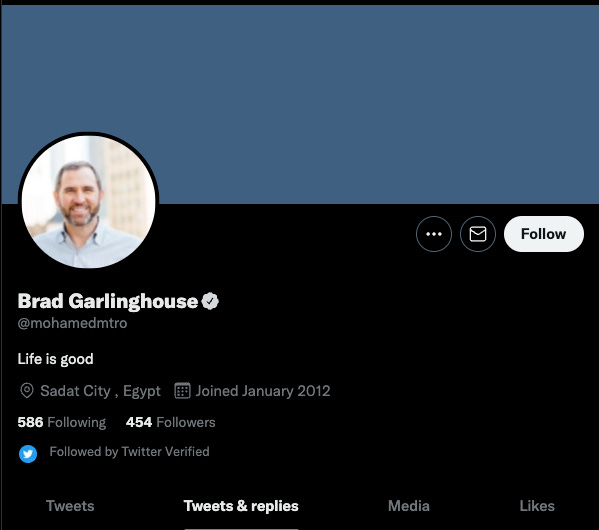
Task: Switch to the Tweets tab
Action: 70,506
